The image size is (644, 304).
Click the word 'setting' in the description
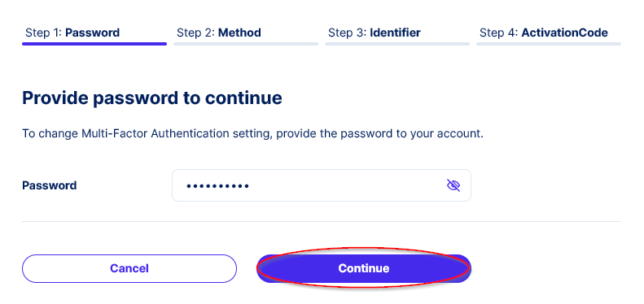pyautogui.click(x=252, y=134)
